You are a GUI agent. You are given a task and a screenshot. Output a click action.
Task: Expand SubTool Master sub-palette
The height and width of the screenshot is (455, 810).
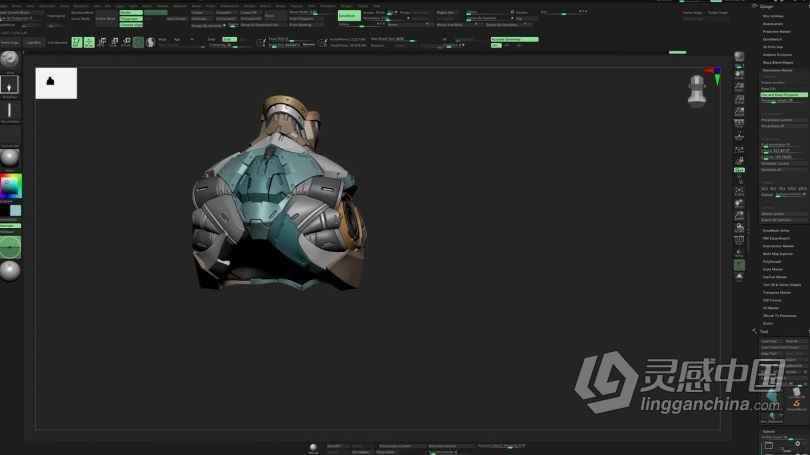pos(775,277)
